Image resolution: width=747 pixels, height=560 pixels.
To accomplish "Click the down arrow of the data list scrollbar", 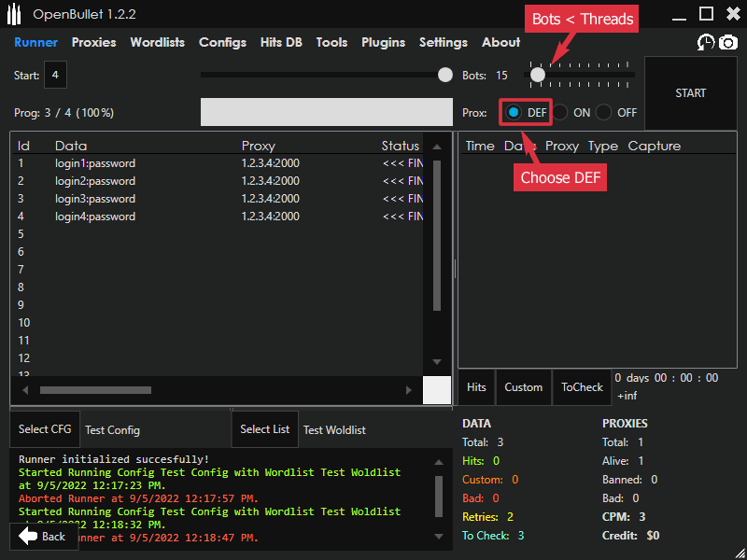I will 437,362.
